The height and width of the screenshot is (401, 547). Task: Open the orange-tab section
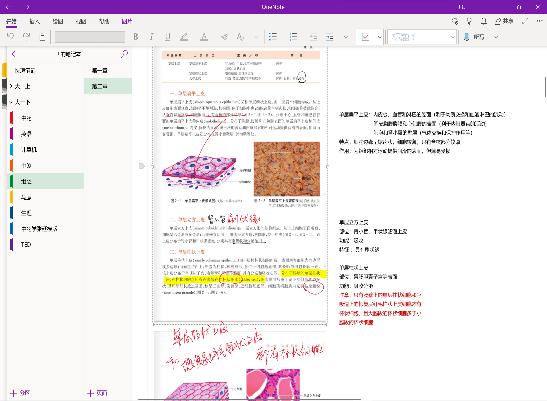(x=45, y=165)
